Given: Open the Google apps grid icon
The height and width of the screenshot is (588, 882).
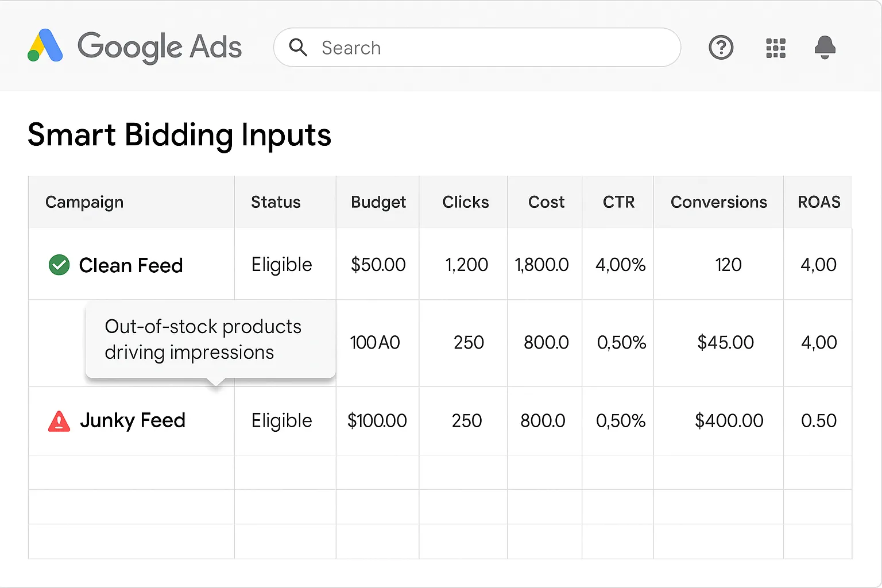Looking at the screenshot, I should click(776, 48).
